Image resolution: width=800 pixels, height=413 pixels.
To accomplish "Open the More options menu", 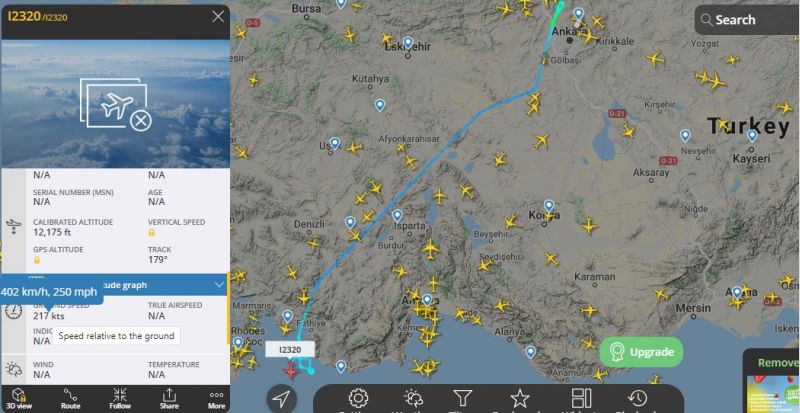I will (x=216, y=398).
